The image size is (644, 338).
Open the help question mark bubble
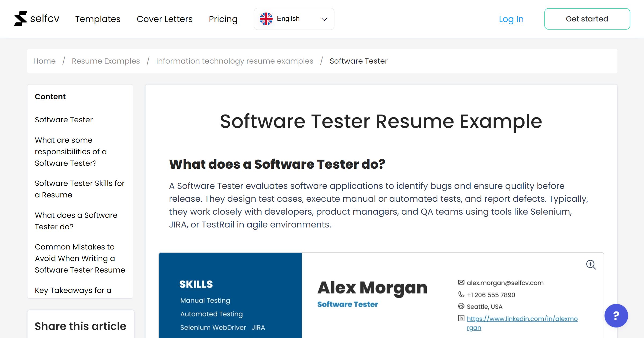pyautogui.click(x=616, y=315)
